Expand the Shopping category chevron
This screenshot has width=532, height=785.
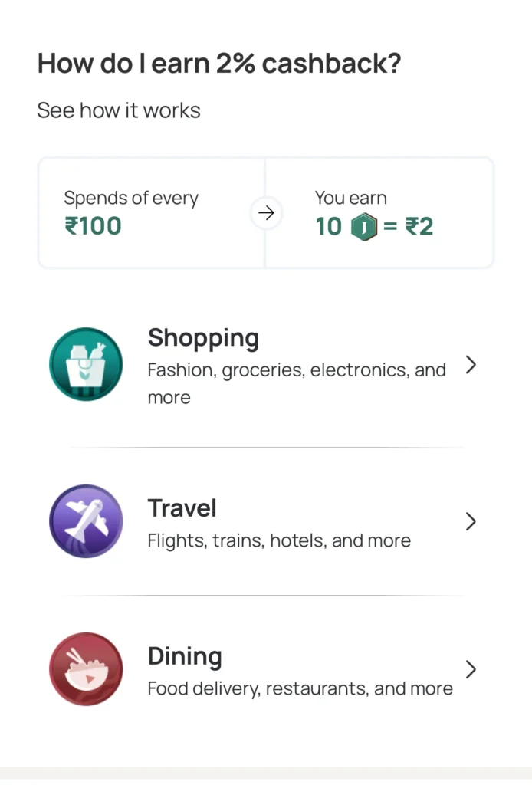(471, 364)
